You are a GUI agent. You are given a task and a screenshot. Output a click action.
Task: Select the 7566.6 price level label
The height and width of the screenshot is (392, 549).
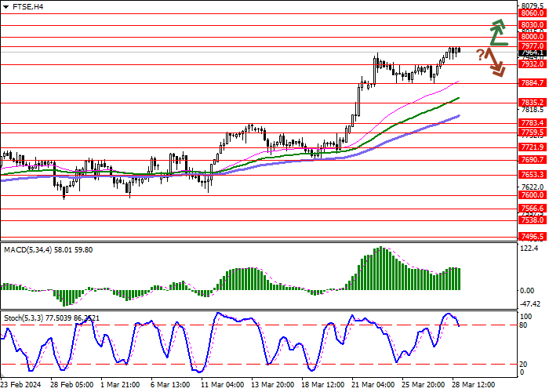coord(533,209)
